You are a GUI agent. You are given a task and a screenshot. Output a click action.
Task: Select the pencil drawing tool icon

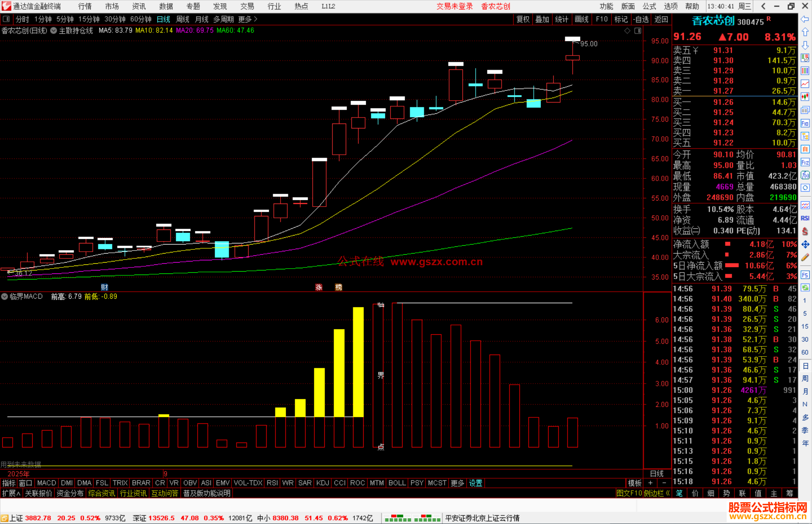click(x=805, y=258)
